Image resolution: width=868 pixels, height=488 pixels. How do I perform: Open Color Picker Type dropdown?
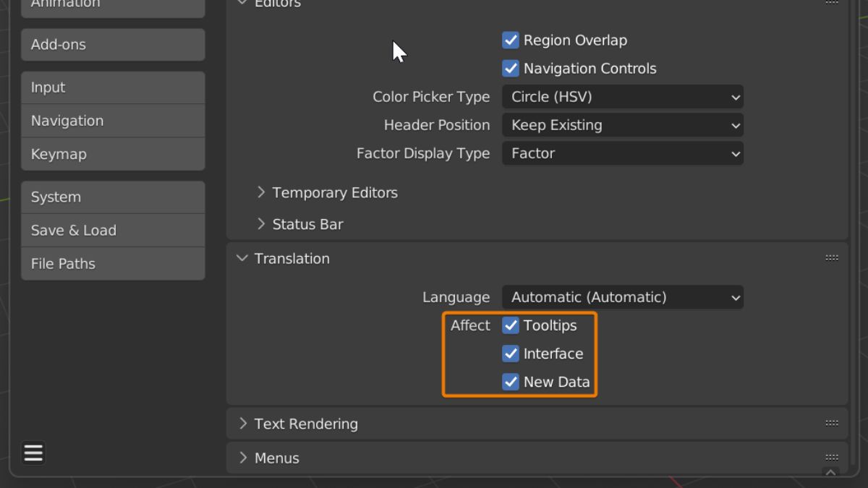click(623, 97)
